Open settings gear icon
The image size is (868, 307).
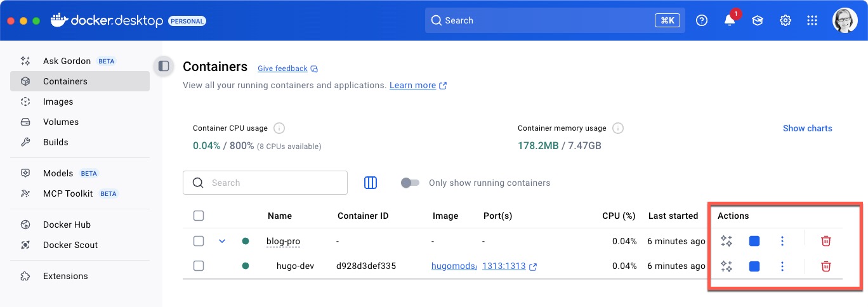pos(786,20)
